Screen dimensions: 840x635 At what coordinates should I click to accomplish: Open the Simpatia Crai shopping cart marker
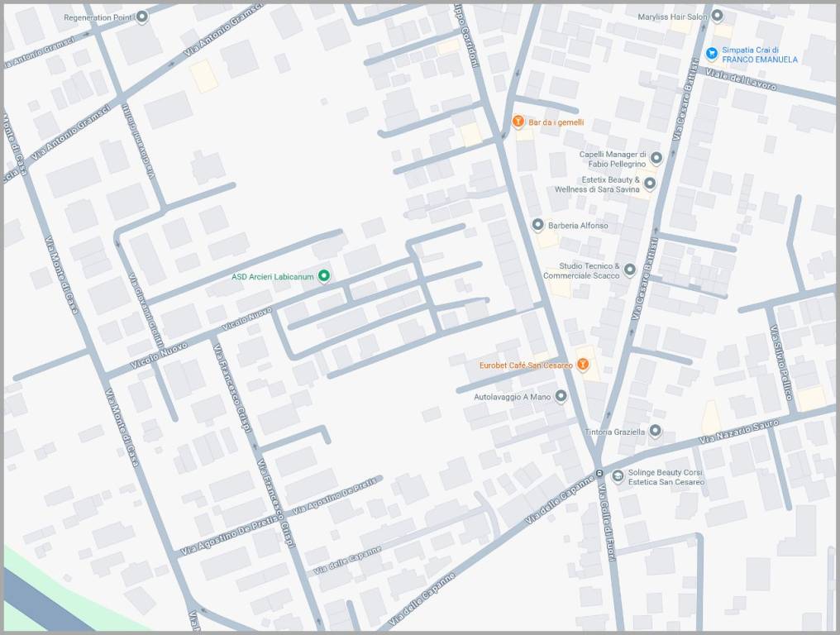(711, 53)
